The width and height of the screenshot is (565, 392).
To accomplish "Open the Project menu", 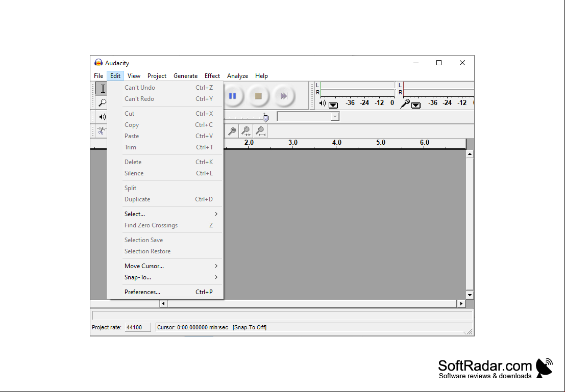I will pyautogui.click(x=157, y=75).
